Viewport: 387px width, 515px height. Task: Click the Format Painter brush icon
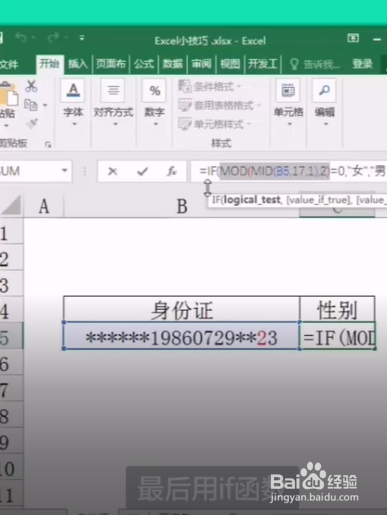click(32, 124)
